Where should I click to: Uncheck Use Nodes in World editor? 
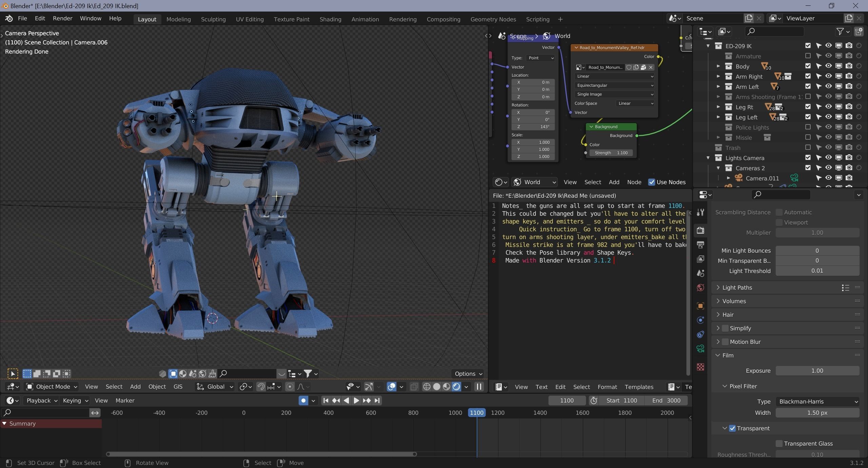pos(651,182)
